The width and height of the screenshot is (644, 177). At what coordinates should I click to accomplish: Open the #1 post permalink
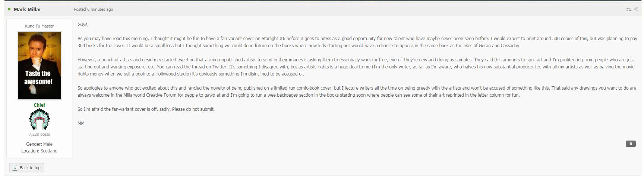[x=628, y=9]
